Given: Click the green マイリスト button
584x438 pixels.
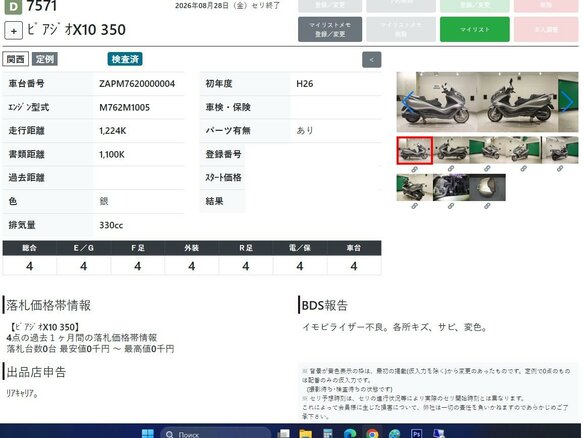Looking at the screenshot, I should point(474,29).
